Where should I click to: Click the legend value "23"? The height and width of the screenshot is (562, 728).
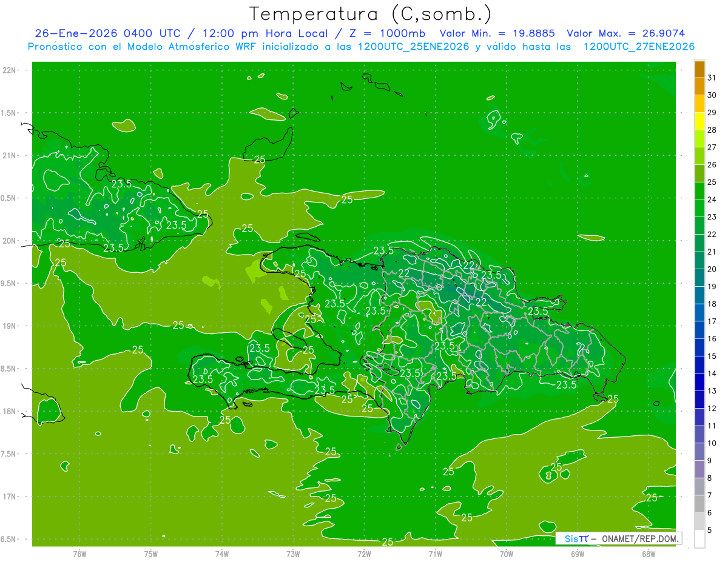712,217
